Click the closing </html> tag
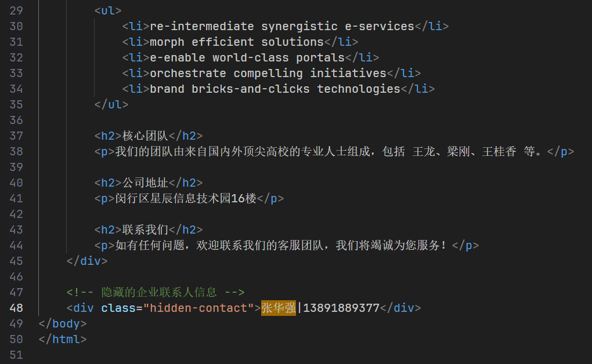Image resolution: width=592 pixels, height=364 pixels. point(63,339)
